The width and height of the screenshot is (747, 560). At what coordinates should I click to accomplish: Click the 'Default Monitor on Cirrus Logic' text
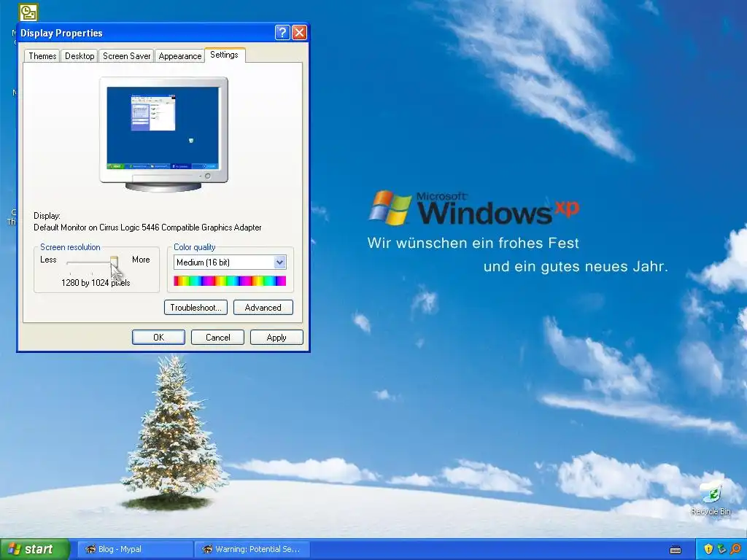147,227
